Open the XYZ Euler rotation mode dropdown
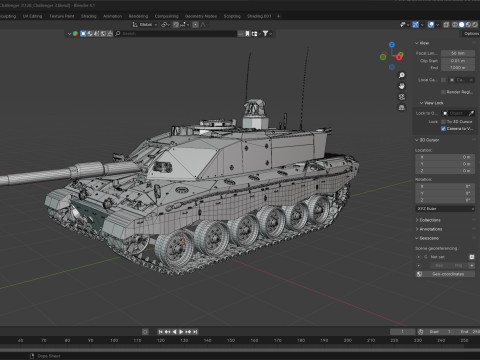The width and height of the screenshot is (480, 360). click(x=445, y=209)
